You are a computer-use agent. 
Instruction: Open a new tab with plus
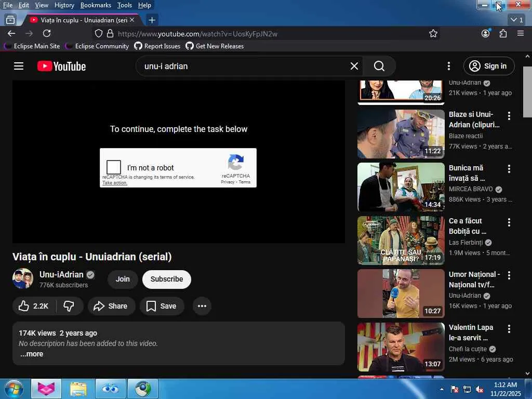tap(152, 20)
